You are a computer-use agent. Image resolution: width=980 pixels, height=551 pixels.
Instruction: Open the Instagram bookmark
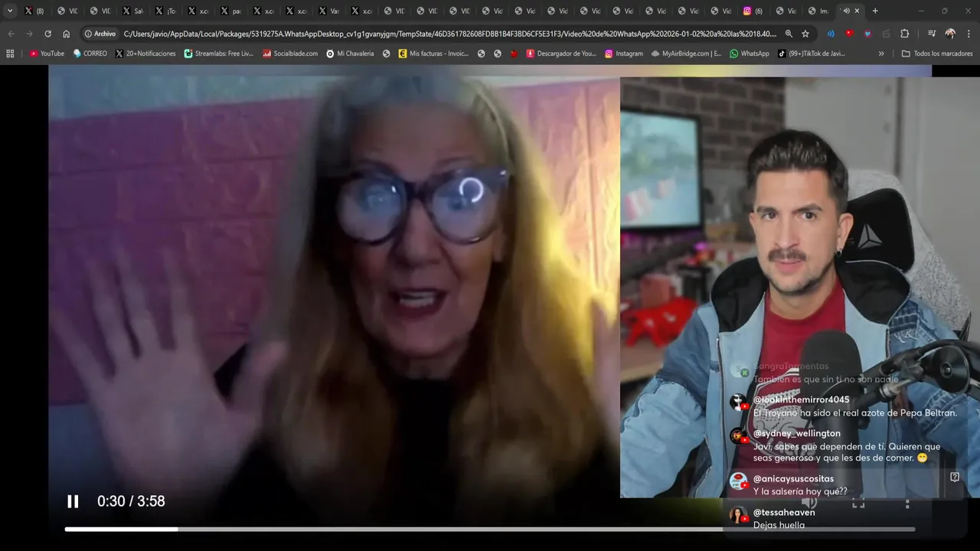(624, 54)
